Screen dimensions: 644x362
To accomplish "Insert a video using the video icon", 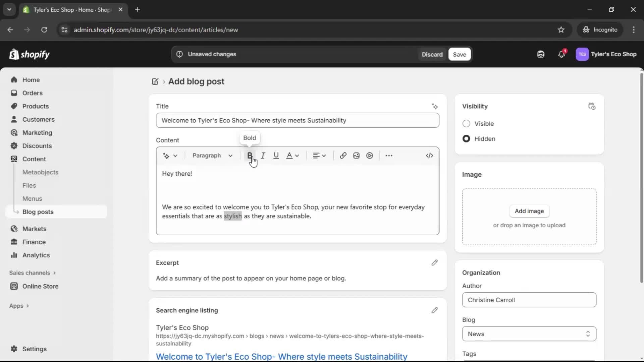I will coord(369,155).
